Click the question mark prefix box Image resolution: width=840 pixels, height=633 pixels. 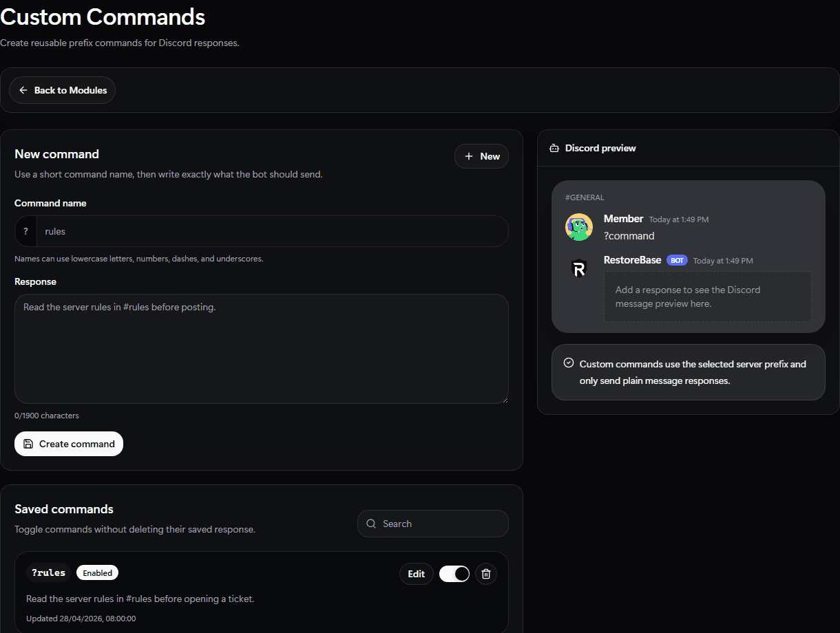point(25,231)
